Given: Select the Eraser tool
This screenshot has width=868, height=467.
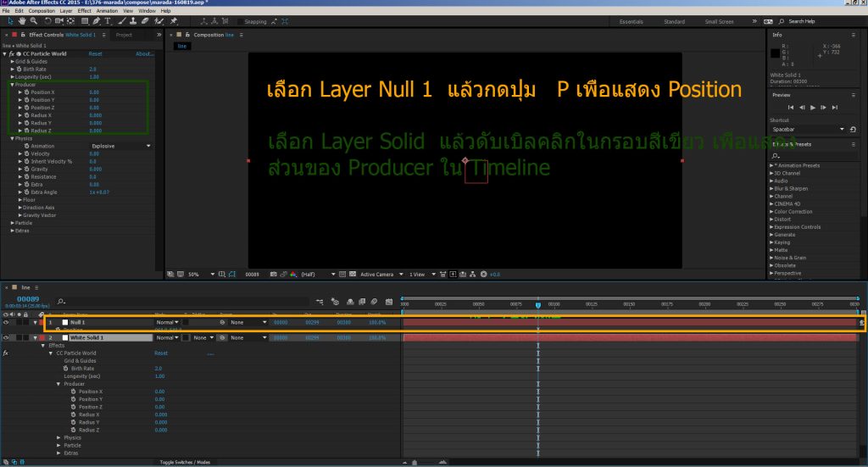Looking at the screenshot, I should (145, 20).
